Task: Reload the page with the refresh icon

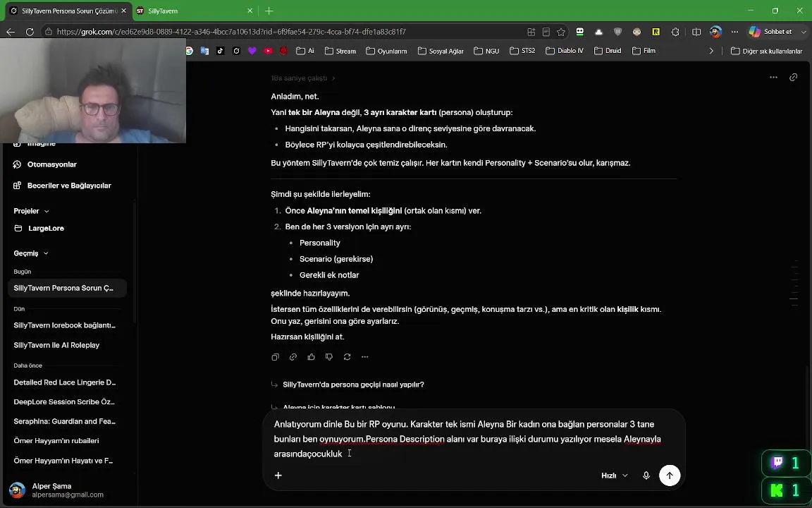Action: [30, 32]
